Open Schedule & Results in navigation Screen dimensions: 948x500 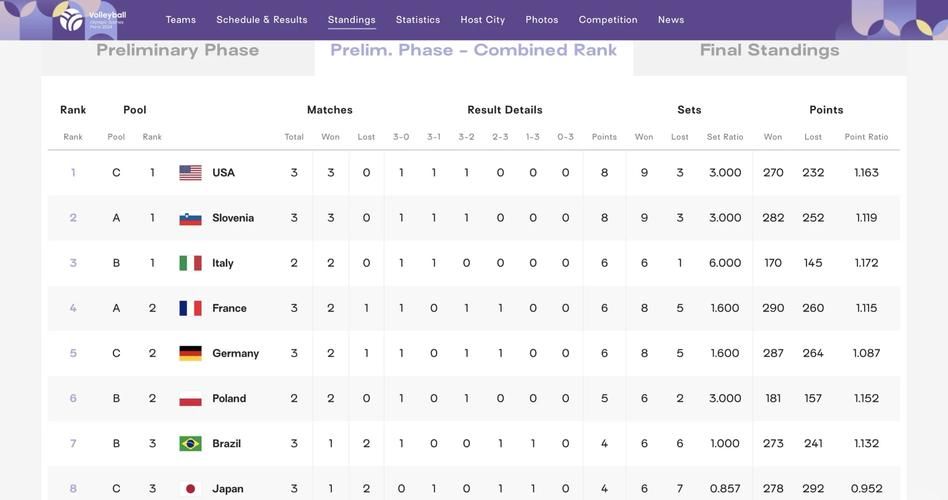click(262, 20)
